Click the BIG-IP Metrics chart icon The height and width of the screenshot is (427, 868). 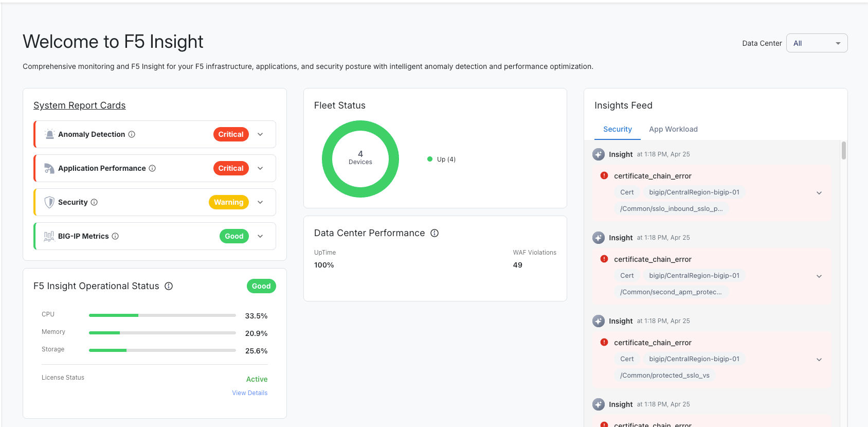(49, 236)
